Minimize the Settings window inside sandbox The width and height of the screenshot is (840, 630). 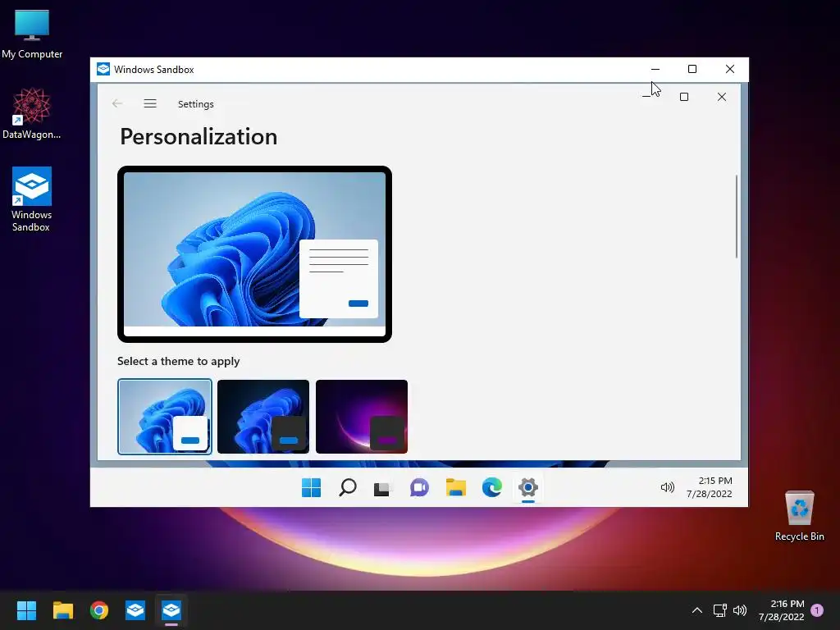(646, 97)
